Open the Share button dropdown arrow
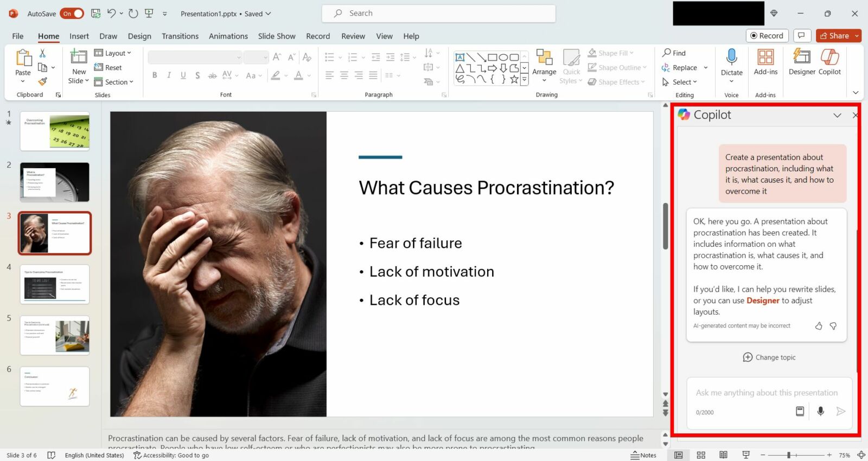Viewport: 868px width, 461px height. [x=857, y=36]
